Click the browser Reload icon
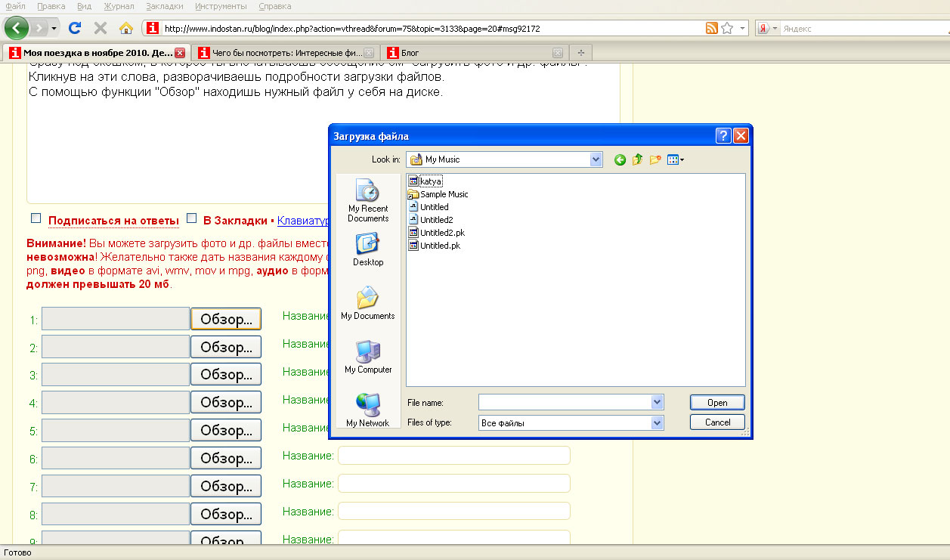The image size is (950, 560). tap(75, 29)
